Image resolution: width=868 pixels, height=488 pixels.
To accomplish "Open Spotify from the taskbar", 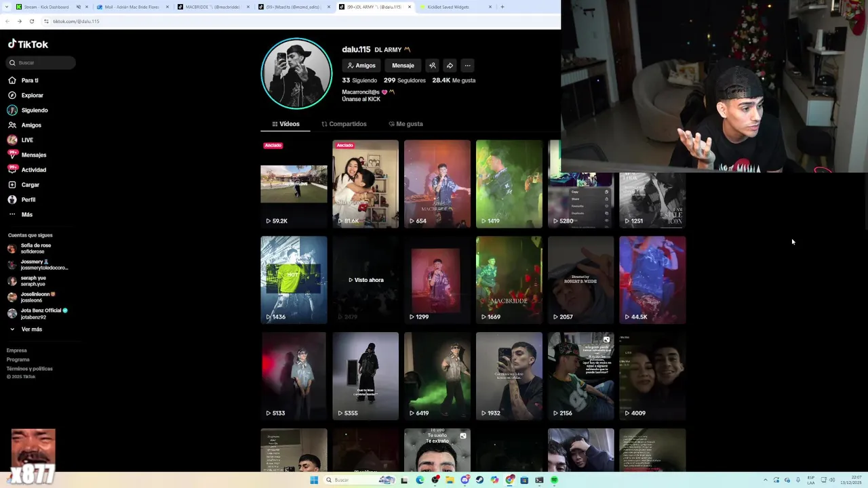I will coord(554,480).
